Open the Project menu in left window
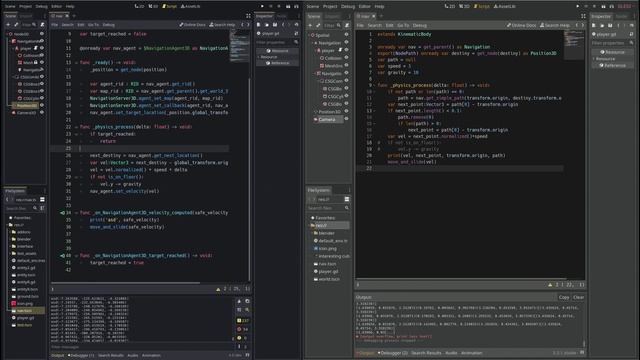The image size is (640, 360). [25, 6]
